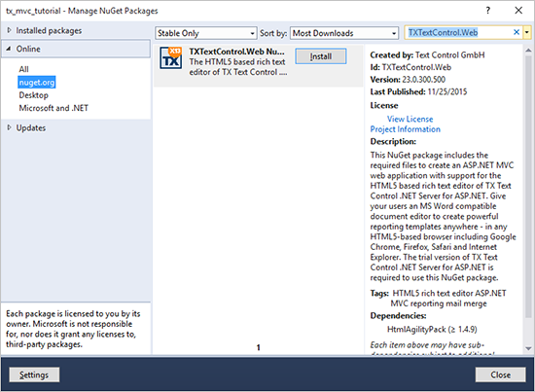Click the Close button at bottom
535x392 pixels.
pos(501,374)
